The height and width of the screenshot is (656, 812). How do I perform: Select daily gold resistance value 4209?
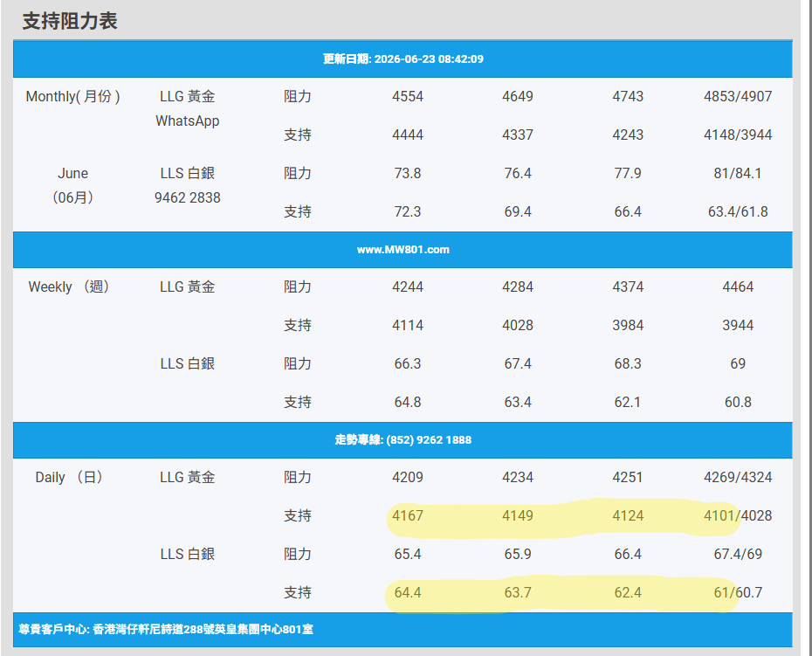(x=408, y=477)
